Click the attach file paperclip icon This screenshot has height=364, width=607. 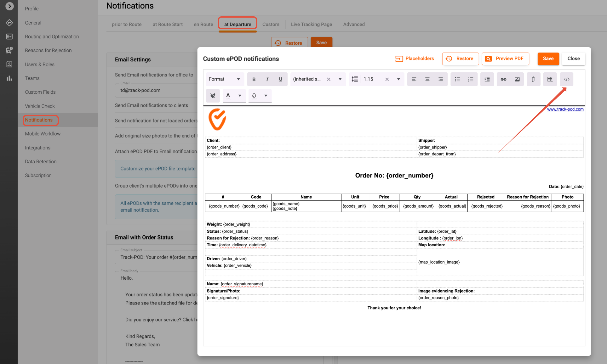pos(533,79)
